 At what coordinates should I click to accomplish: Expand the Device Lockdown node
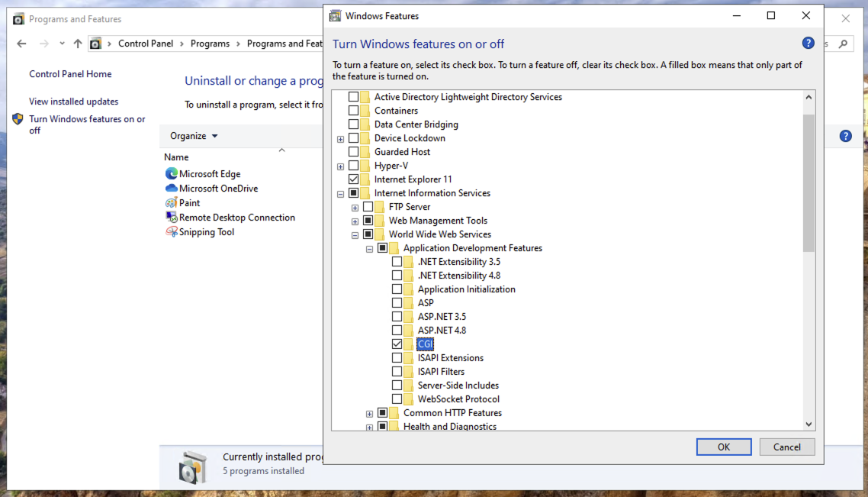click(340, 139)
